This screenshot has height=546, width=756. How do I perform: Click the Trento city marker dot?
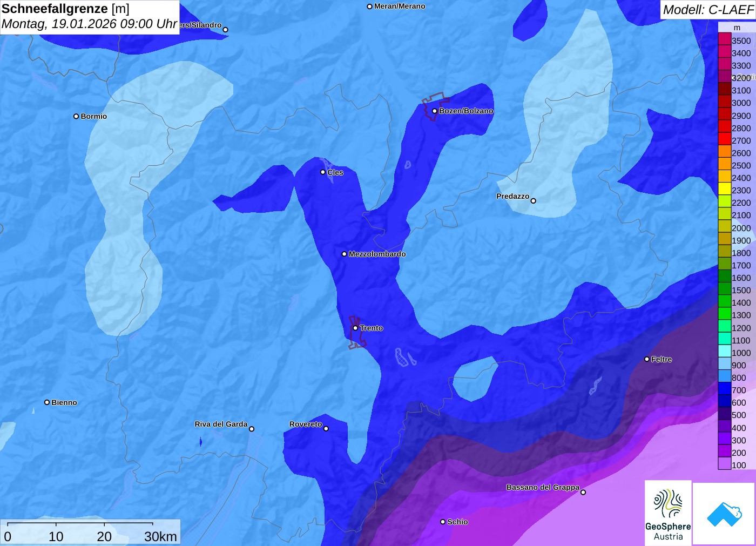355,328
